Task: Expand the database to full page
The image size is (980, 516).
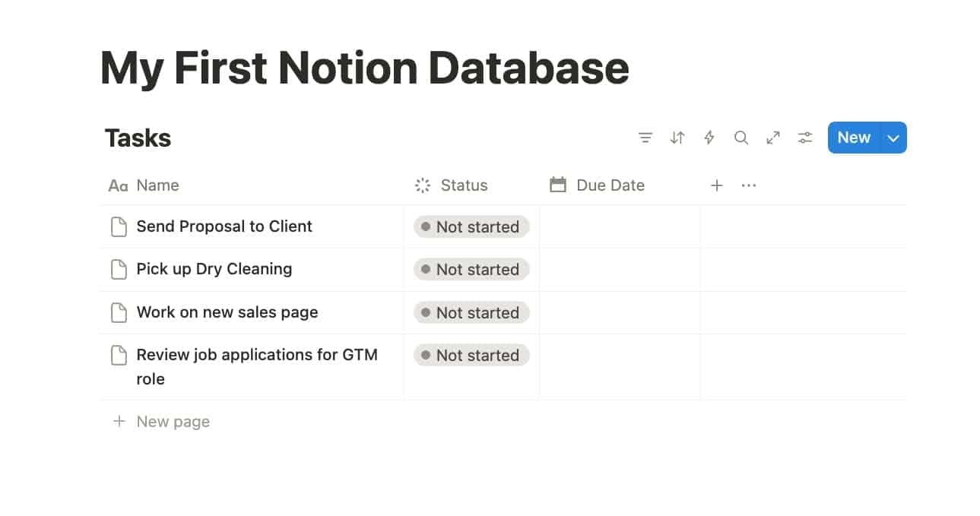Action: pyautogui.click(x=772, y=138)
